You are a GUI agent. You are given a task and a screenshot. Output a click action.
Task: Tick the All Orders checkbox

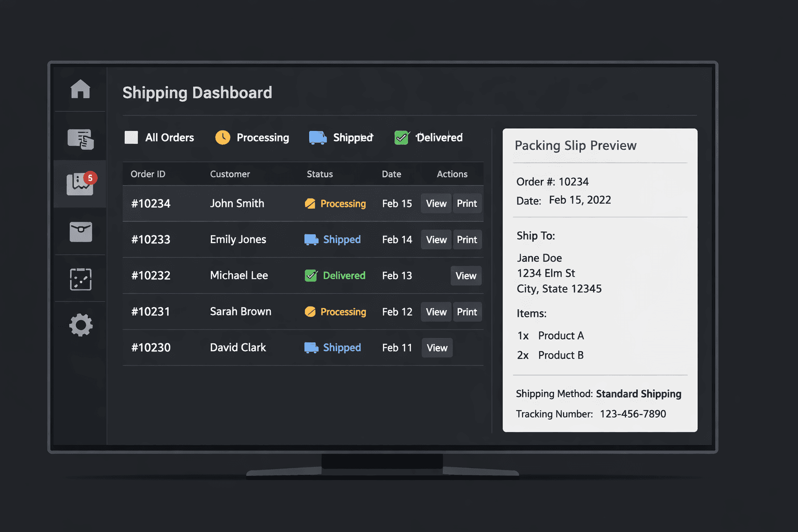[x=131, y=138]
